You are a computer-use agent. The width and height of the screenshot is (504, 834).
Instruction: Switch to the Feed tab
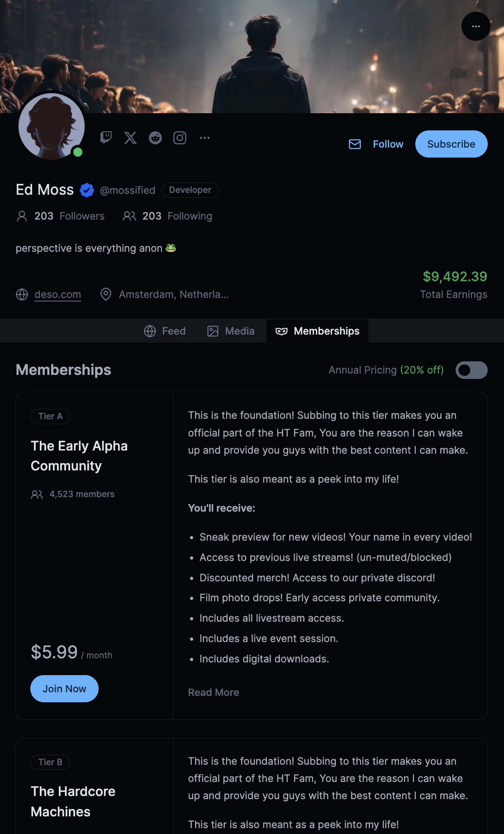click(165, 331)
